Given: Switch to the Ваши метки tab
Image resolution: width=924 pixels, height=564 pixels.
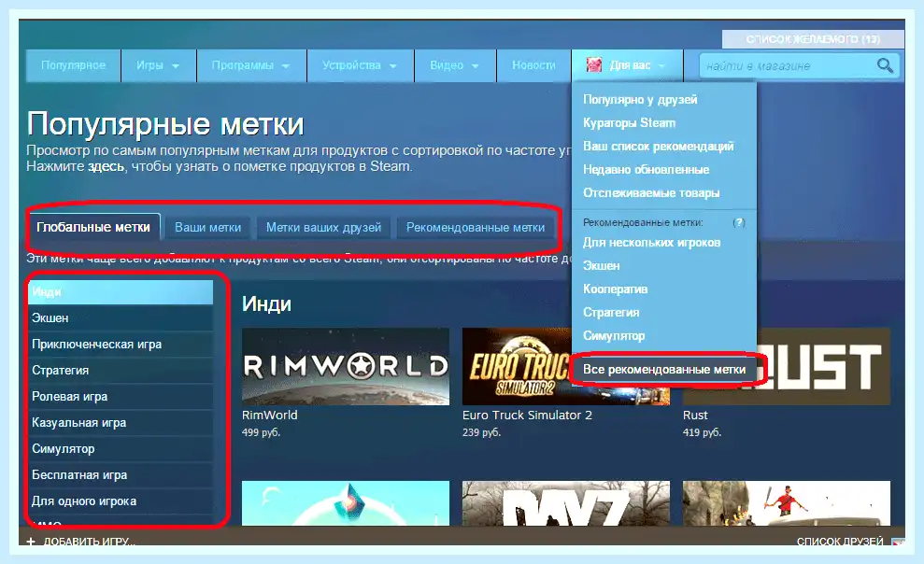Looking at the screenshot, I should point(208,228).
